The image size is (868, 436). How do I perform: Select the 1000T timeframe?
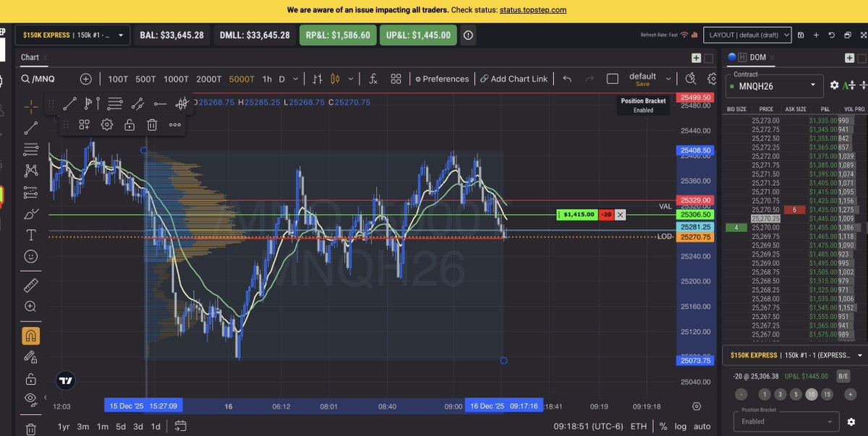[x=176, y=79]
